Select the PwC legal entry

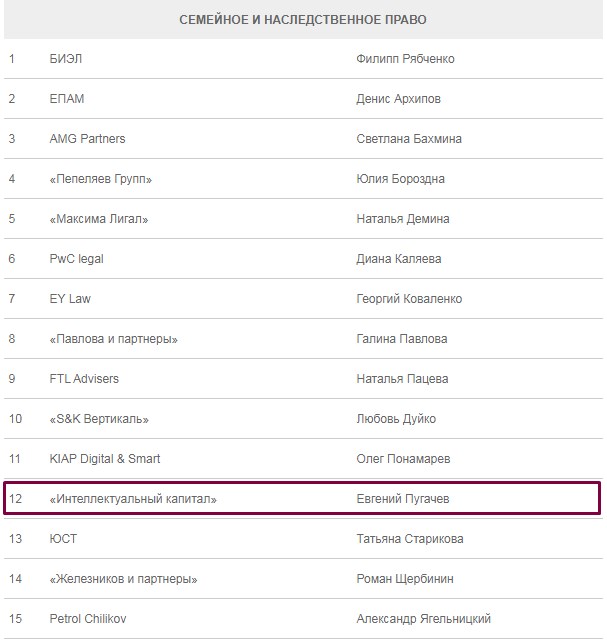[x=76, y=259]
